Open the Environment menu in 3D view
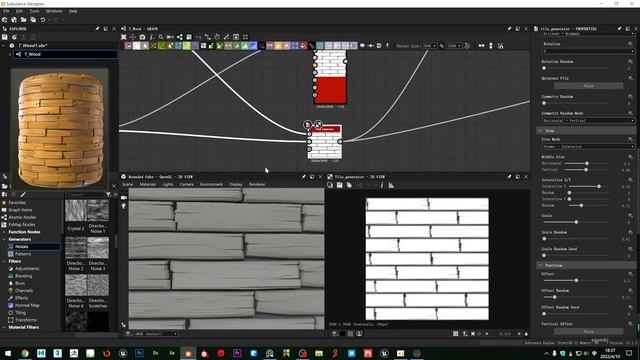The height and width of the screenshot is (360, 640). [211, 184]
